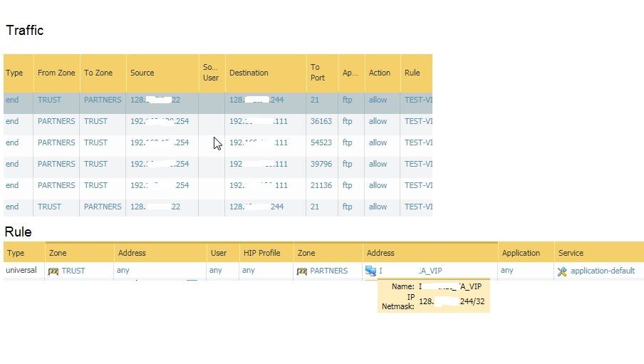Screen dimensions: 644x364
Task: Click TRUST To Zone in the port 54523 row
Action: click(x=95, y=142)
